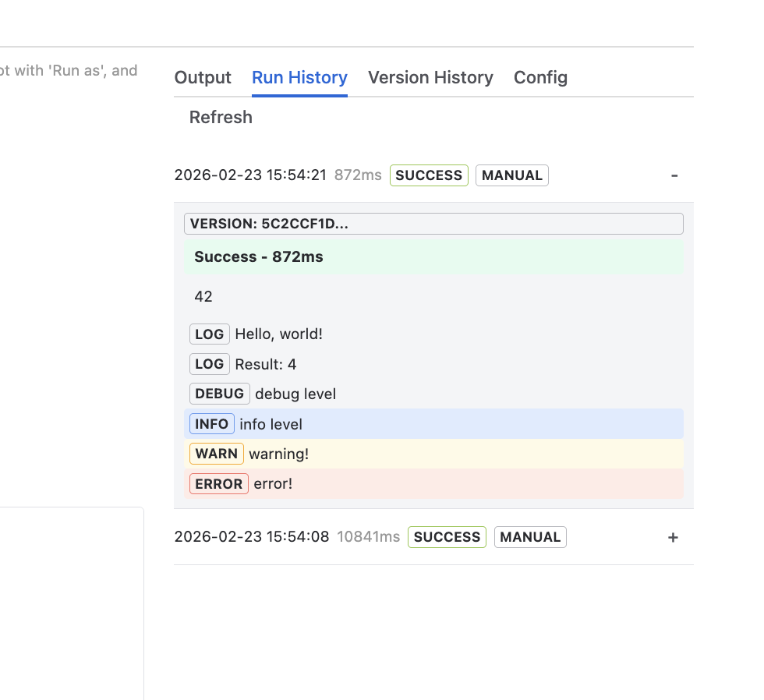Click LOG badge beside 'Result: 4'
Viewport: 764px width, 700px height.
(209, 364)
